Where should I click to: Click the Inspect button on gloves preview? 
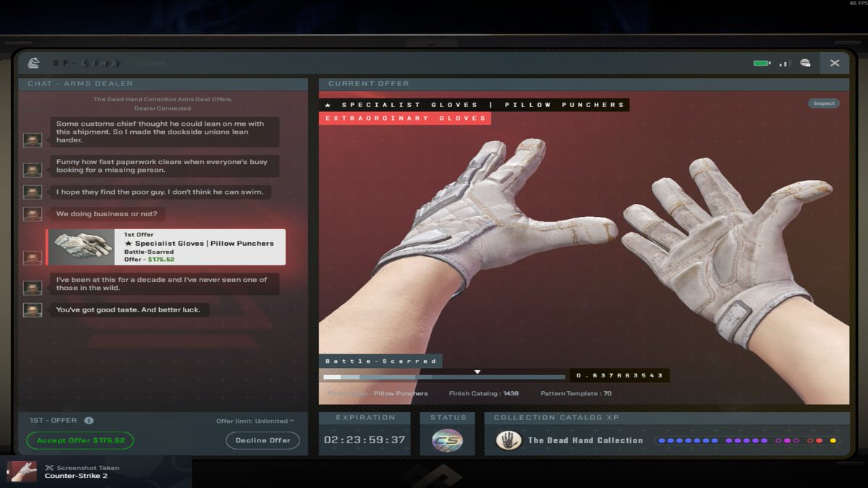point(824,103)
